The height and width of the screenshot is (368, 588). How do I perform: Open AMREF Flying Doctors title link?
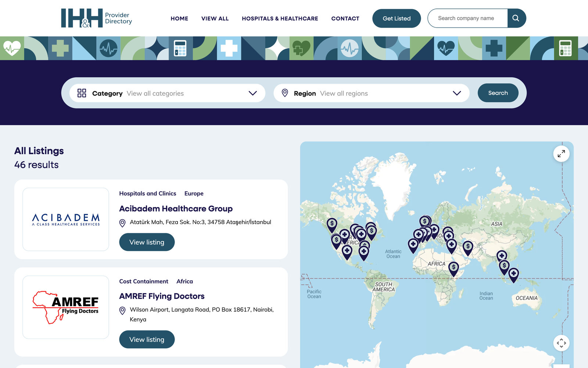(x=162, y=296)
